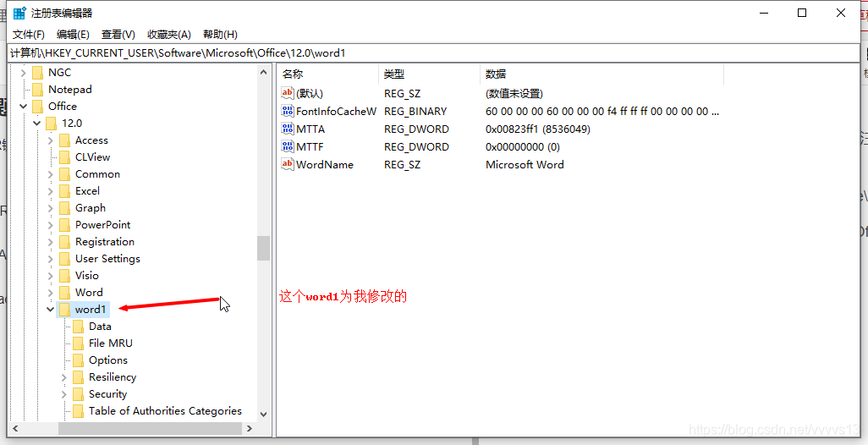The height and width of the screenshot is (445, 868).
Task: Click the Microsoft Word data value
Action: [x=525, y=164]
